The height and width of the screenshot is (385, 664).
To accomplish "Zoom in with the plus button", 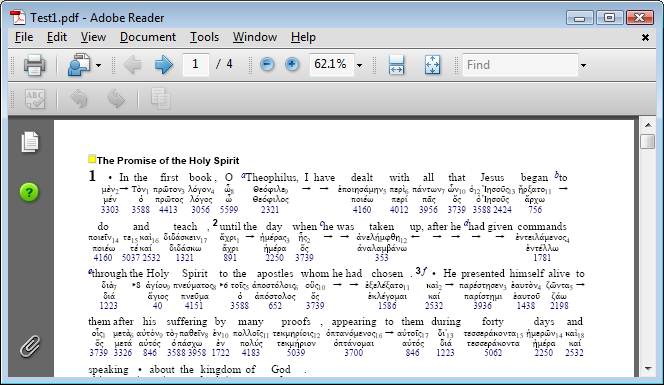I will click(x=292, y=64).
